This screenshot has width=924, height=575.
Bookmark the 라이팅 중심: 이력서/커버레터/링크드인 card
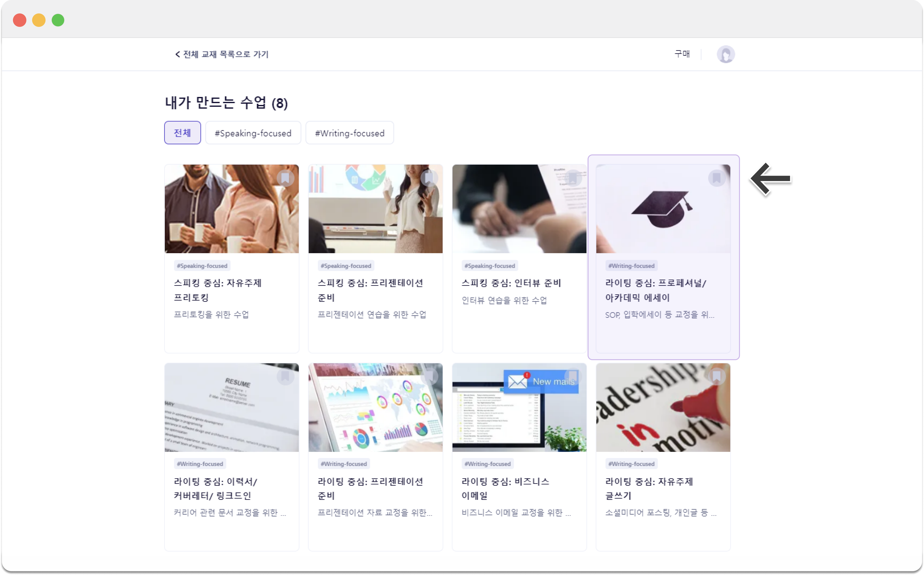pyautogui.click(x=285, y=376)
